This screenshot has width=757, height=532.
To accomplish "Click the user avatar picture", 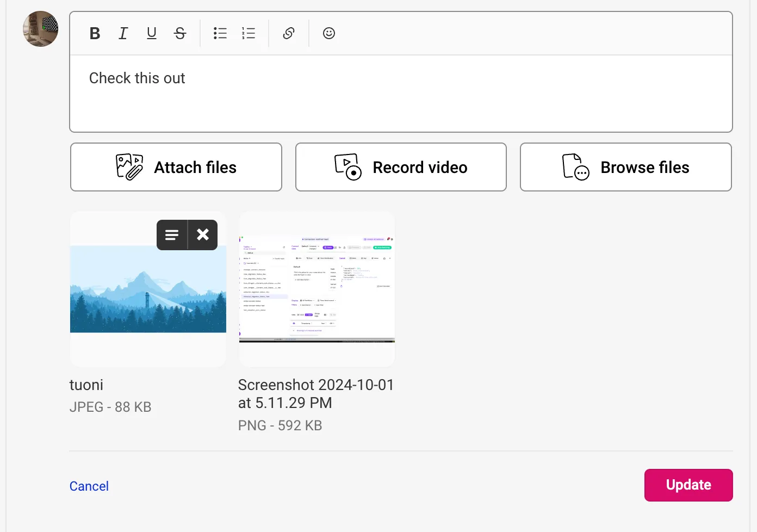I will (41, 29).
